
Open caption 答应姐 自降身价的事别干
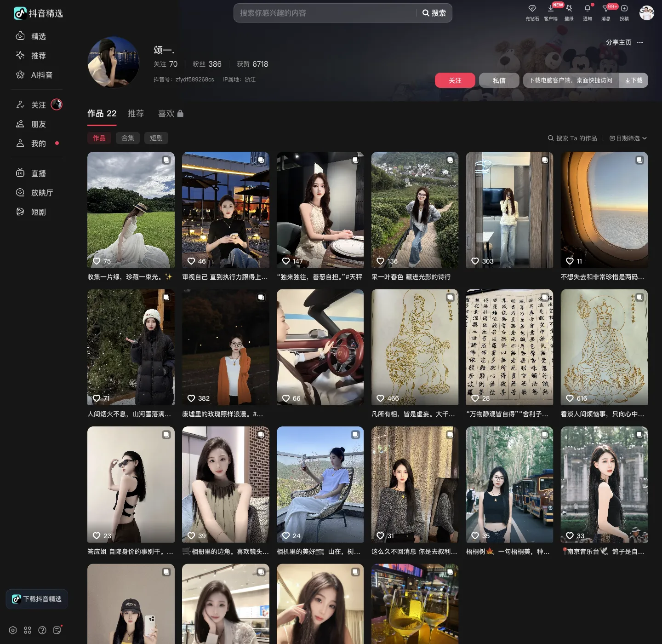(130, 552)
